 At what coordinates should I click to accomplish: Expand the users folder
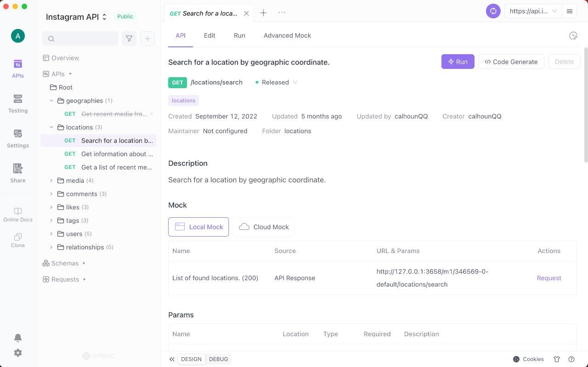pos(51,234)
